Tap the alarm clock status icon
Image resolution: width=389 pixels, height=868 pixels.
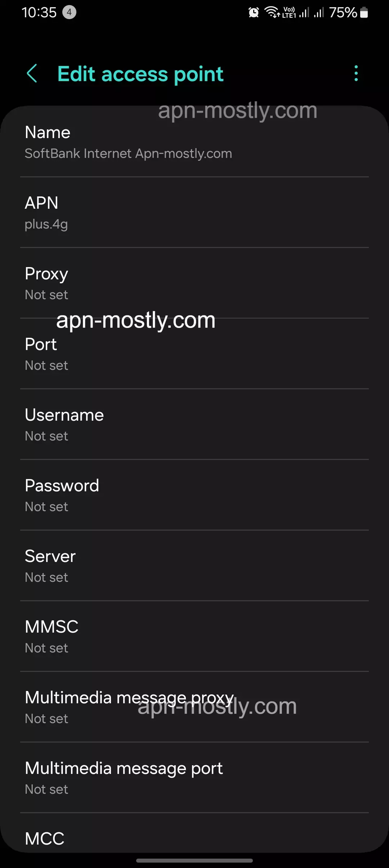coord(254,13)
